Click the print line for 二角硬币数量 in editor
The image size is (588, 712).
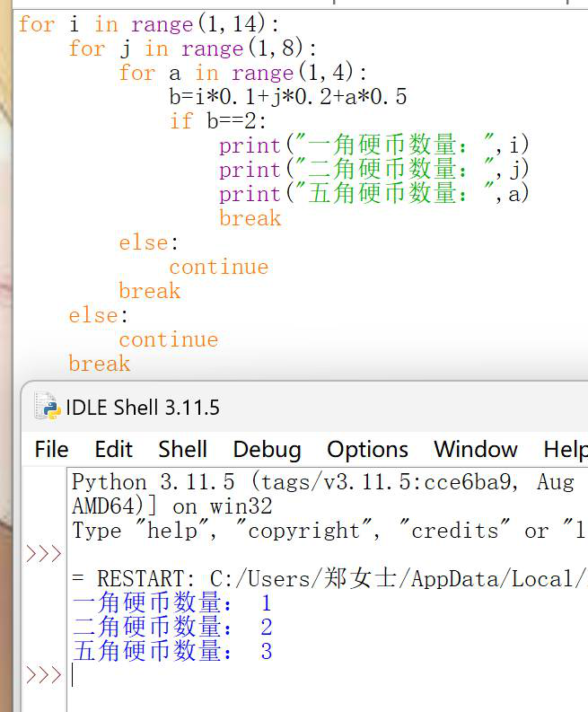(373, 170)
